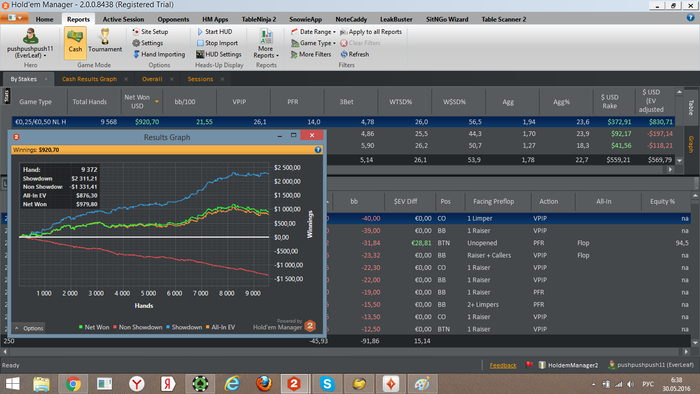Toggle Net Won legend item
700x394 pixels.
click(94, 327)
